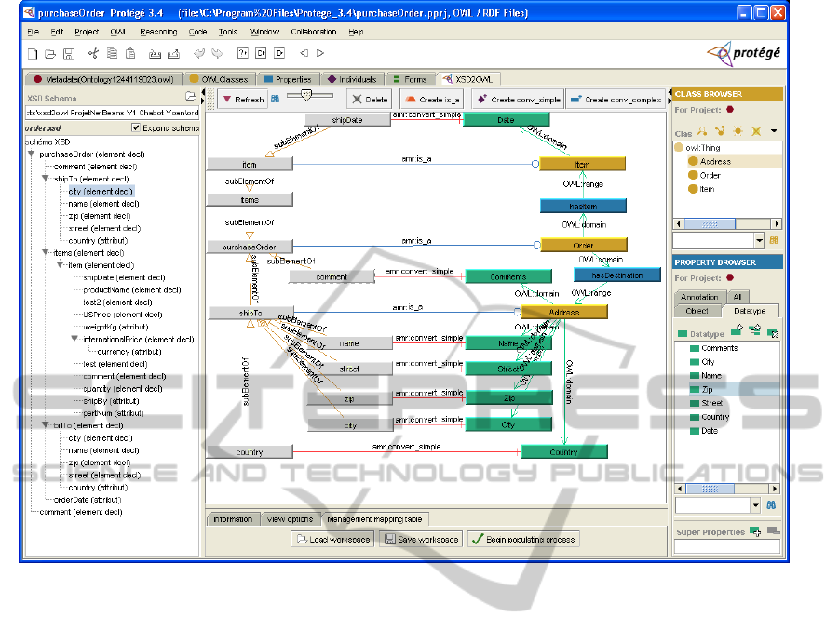Collapse the shipTo node in schema tree
Screen dimensions: 839x644
45,178
